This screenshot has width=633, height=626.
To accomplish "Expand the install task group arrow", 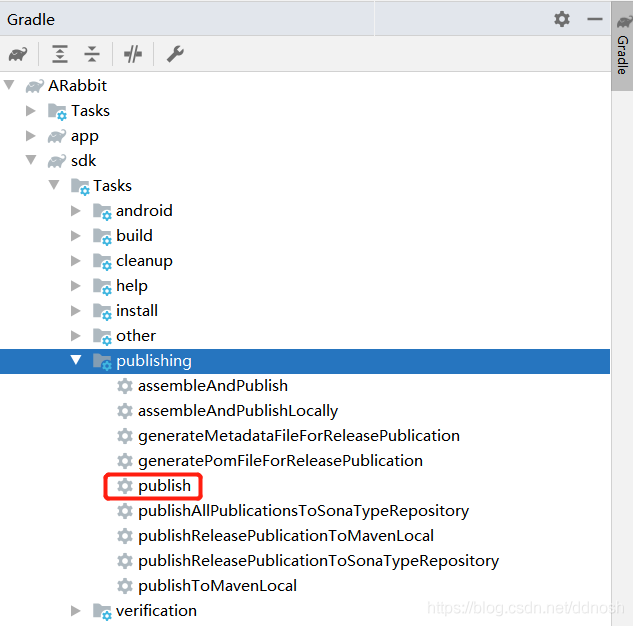I will click(x=75, y=311).
